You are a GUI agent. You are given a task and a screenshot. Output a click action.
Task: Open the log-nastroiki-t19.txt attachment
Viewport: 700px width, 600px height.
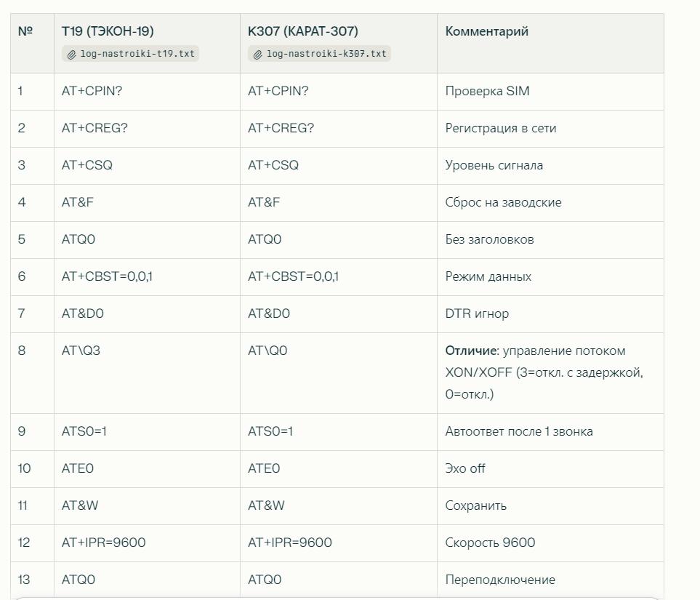(137, 54)
